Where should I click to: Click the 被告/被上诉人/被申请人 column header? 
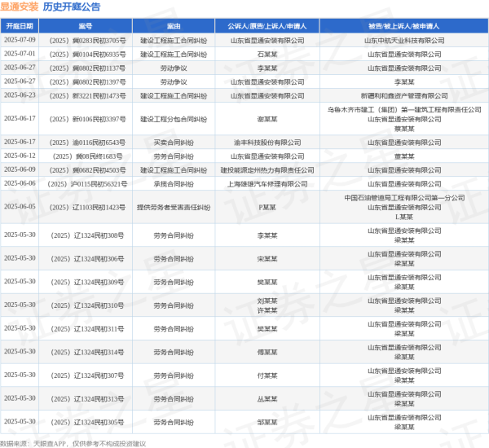click(x=404, y=26)
